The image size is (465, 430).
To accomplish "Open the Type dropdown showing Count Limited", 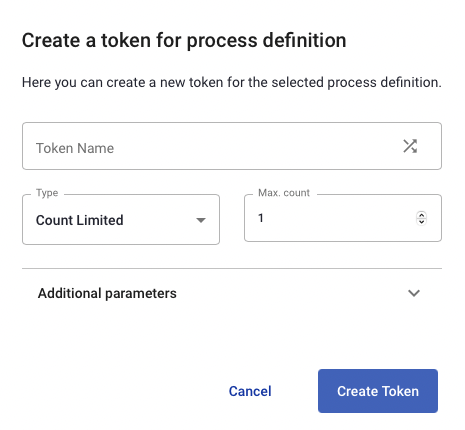I will (x=121, y=220).
